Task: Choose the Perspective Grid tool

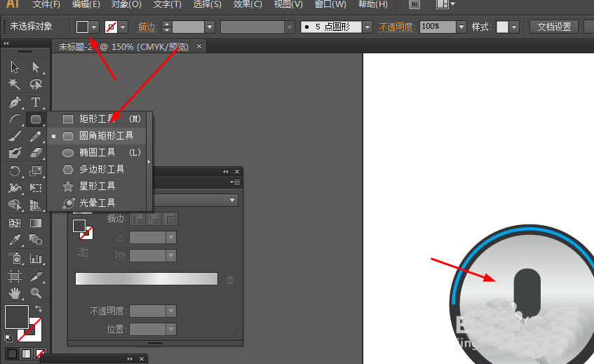Action: 36,205
